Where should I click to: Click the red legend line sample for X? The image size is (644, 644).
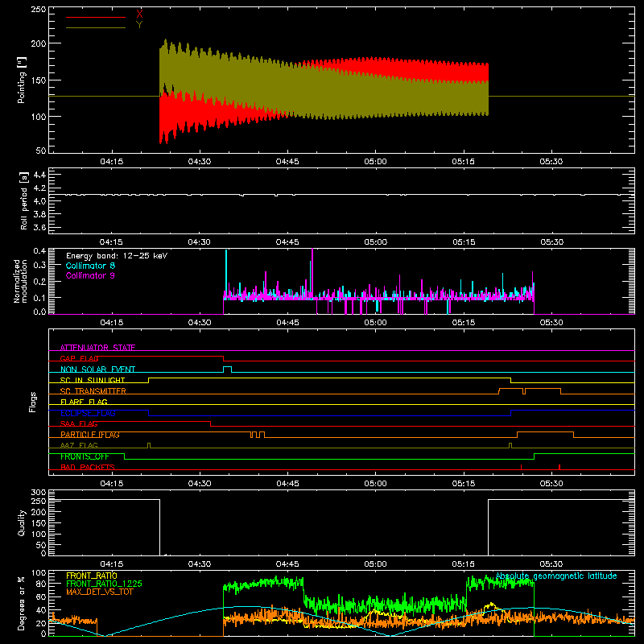96,17
